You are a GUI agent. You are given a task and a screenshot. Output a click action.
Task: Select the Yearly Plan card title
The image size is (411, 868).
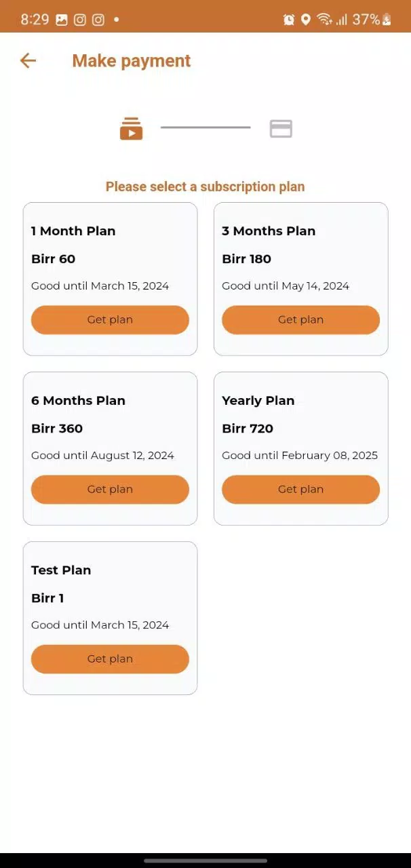[x=258, y=400]
